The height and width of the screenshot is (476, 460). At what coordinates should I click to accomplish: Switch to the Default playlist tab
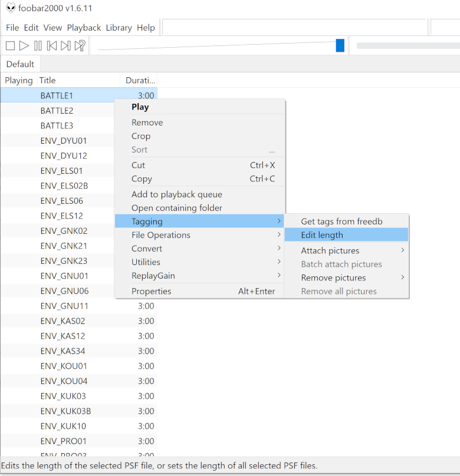(x=21, y=64)
